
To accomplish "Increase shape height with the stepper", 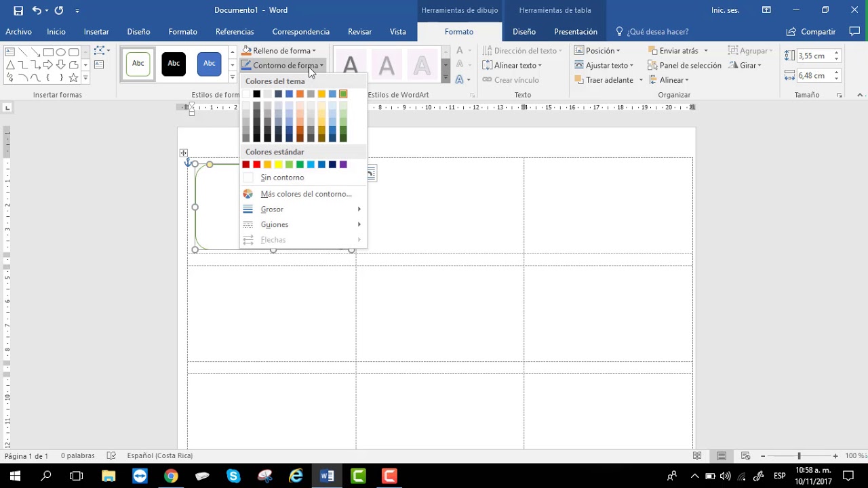I will (x=836, y=53).
